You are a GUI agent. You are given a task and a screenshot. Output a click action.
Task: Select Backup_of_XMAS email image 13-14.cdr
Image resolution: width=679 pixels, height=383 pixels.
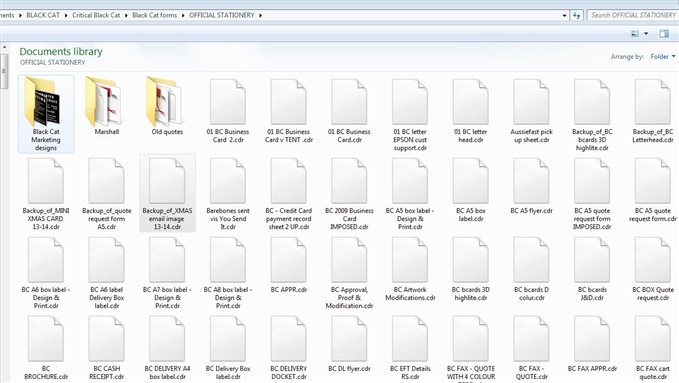[x=167, y=193]
